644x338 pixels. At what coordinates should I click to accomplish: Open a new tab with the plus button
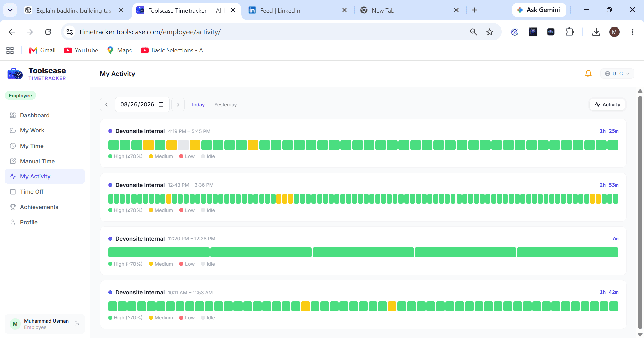[x=474, y=10]
